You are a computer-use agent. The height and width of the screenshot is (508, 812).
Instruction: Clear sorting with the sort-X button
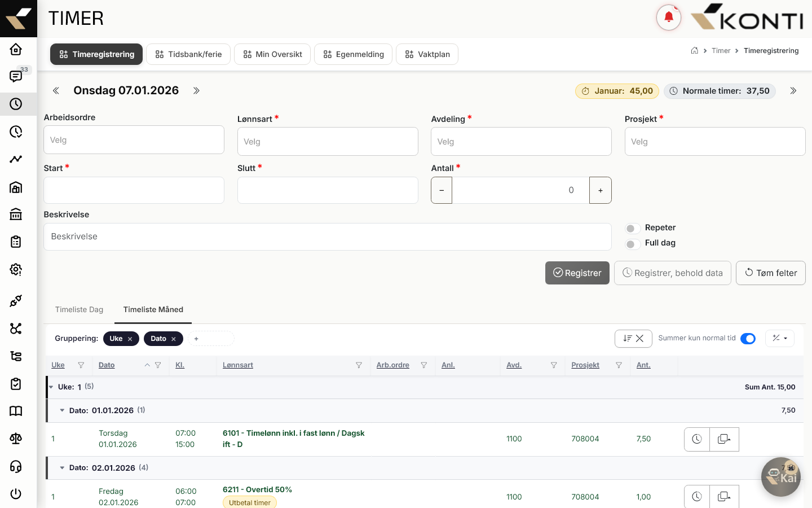(633, 338)
